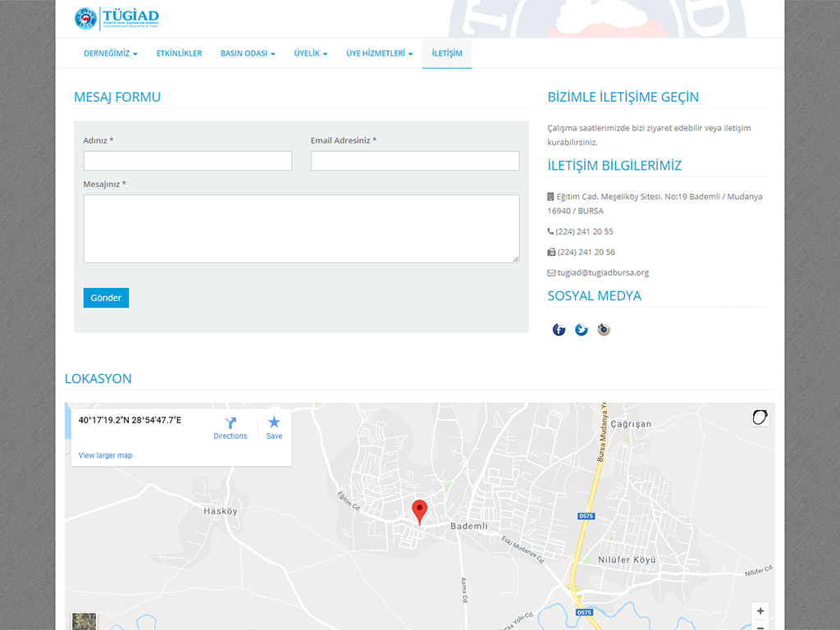Viewport: 840px width, 630px height.
Task: Click the Email Adresiniz input field
Action: click(415, 161)
